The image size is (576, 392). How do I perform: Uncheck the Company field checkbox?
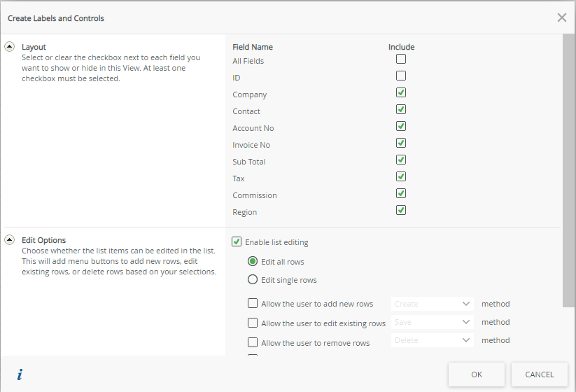(401, 93)
